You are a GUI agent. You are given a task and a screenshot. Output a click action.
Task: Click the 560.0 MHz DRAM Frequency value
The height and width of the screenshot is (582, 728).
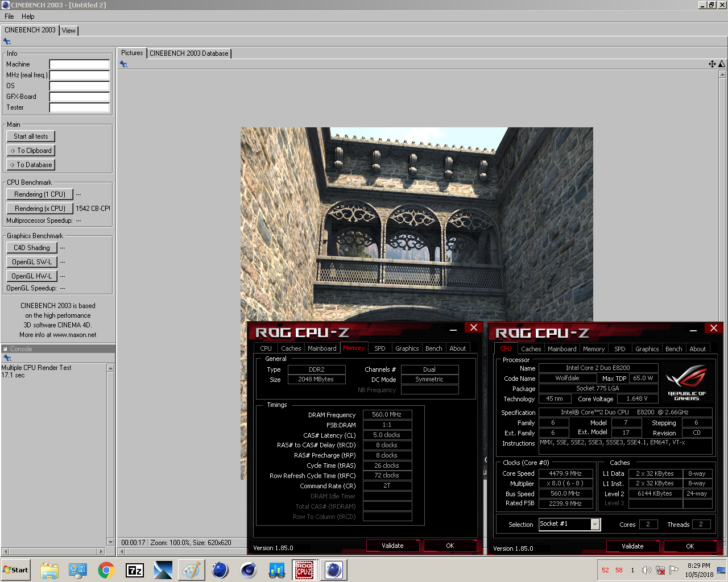387,414
